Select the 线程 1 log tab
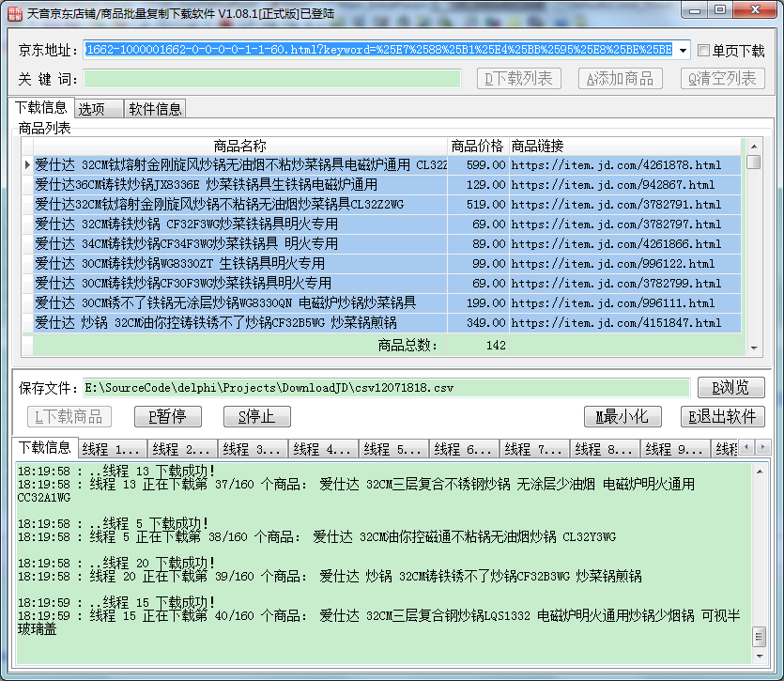 [x=112, y=449]
